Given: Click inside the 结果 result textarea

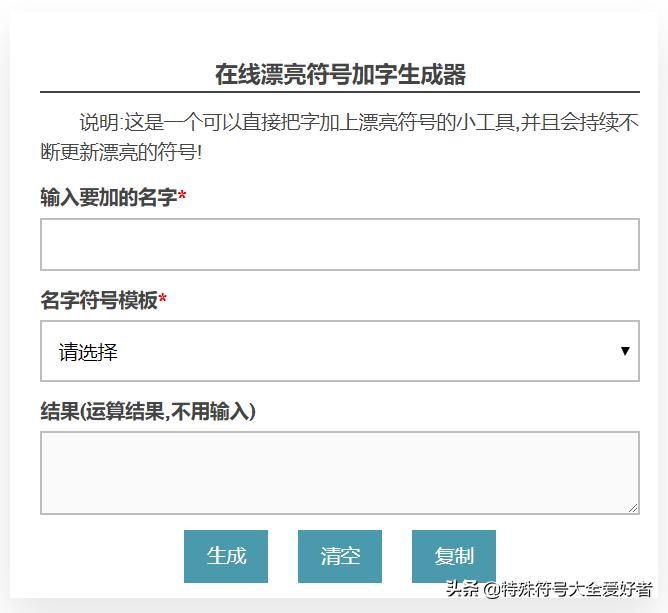Looking at the screenshot, I should [x=339, y=472].
